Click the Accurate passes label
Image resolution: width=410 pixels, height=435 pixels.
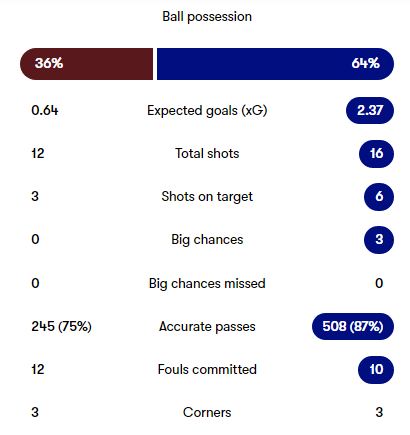pos(207,326)
